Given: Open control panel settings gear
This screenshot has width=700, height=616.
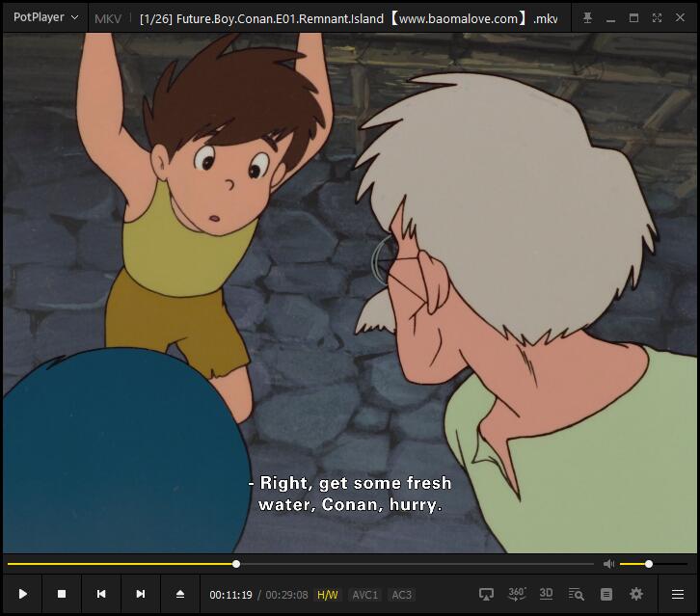Looking at the screenshot, I should [x=636, y=594].
